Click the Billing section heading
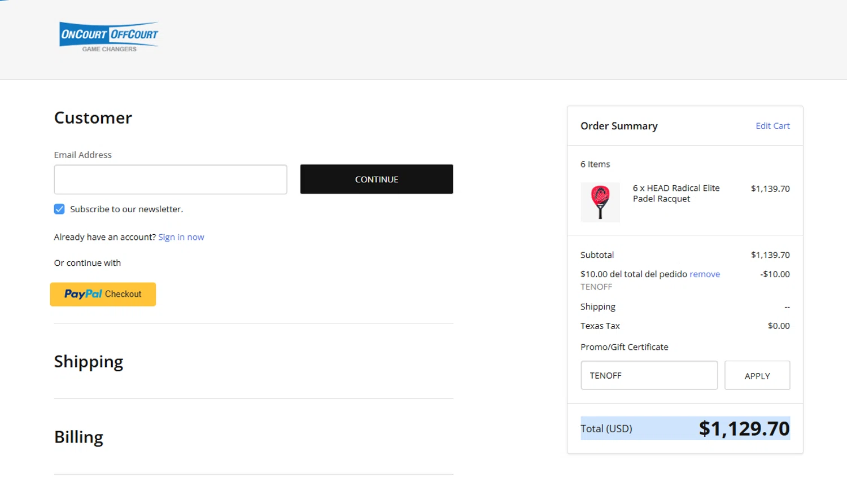 click(x=78, y=437)
